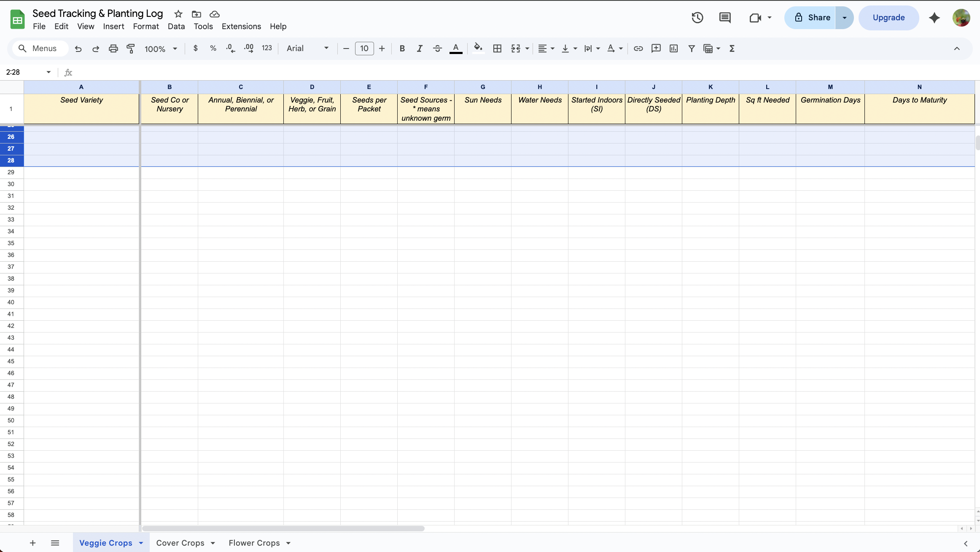Screen dimensions: 980x552
Task: Open the version history clock icon
Action: coord(697,18)
